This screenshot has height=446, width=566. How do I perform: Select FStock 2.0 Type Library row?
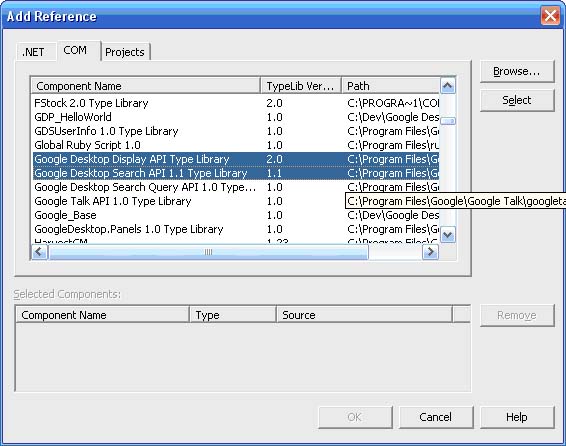[x=236, y=103]
